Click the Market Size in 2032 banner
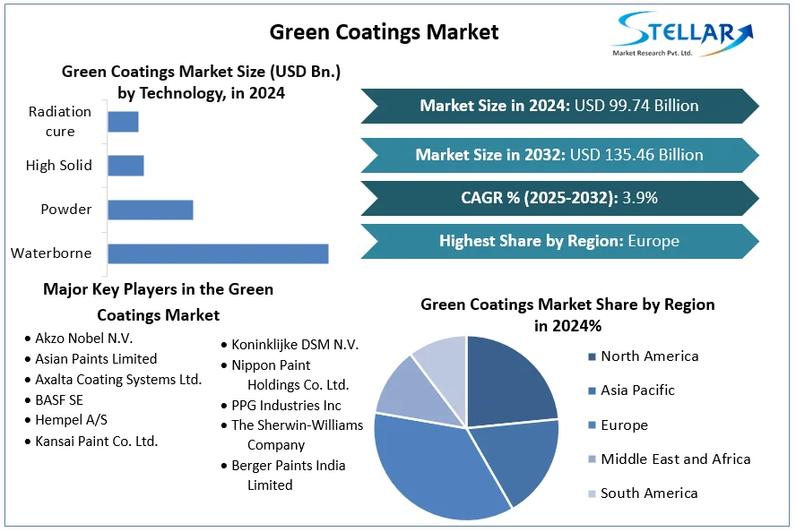 tap(559, 155)
